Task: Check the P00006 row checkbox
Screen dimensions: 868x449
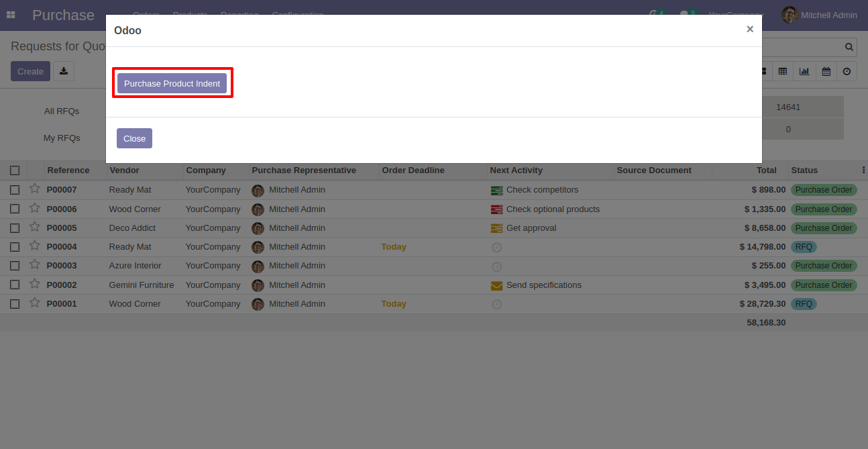Action: [x=15, y=209]
